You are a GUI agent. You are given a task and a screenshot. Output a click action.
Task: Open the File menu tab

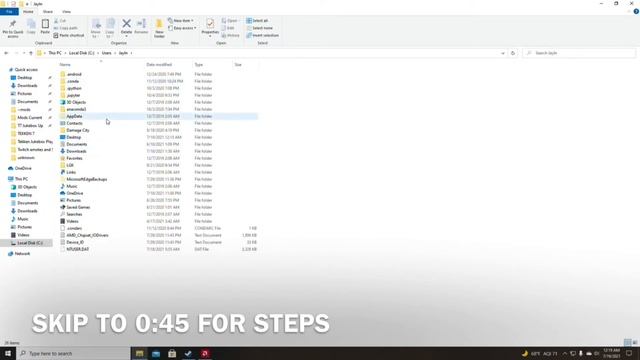click(x=9, y=12)
